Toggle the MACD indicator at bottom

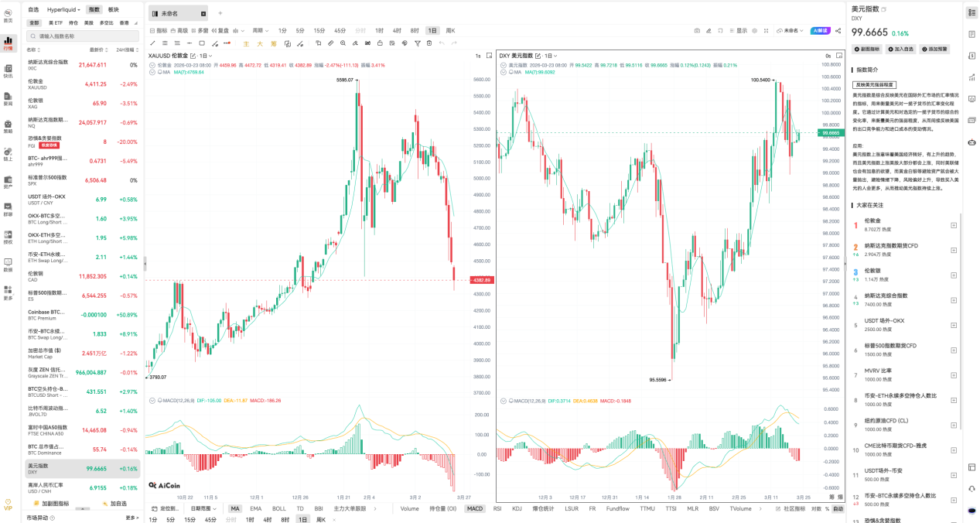click(x=474, y=508)
